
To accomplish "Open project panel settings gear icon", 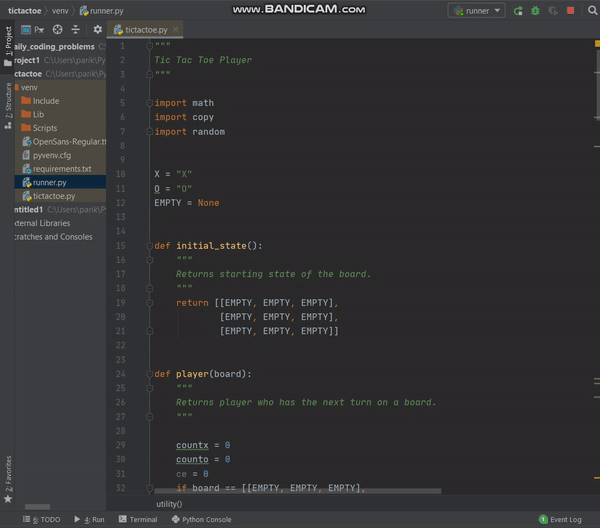I will (98, 29).
